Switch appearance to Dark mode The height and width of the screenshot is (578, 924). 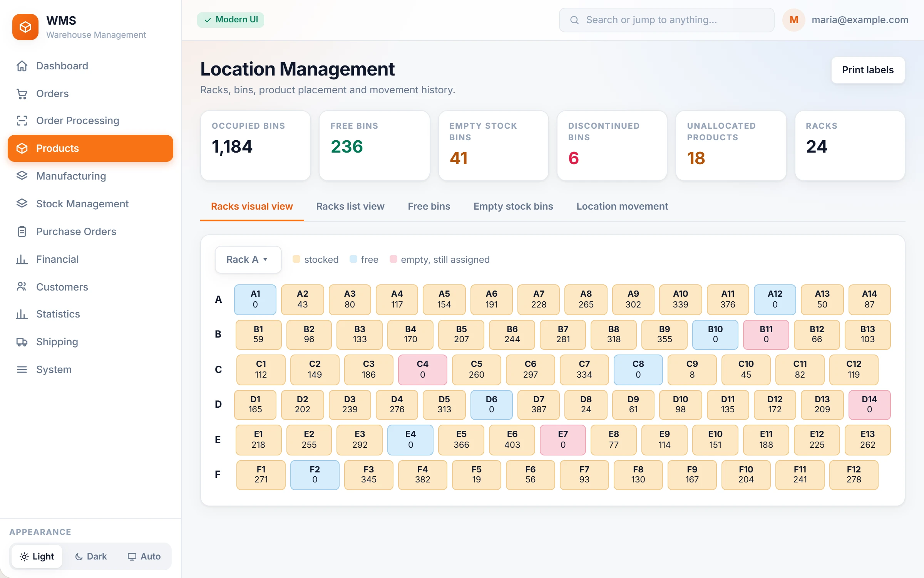click(x=91, y=556)
